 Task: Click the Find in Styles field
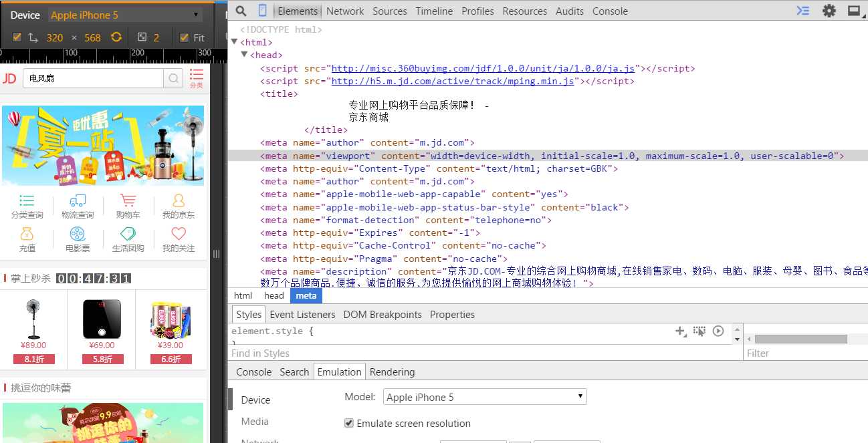pos(485,353)
